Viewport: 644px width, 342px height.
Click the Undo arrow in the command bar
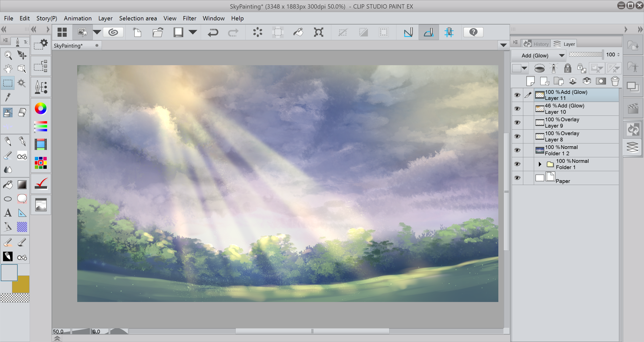pos(213,32)
